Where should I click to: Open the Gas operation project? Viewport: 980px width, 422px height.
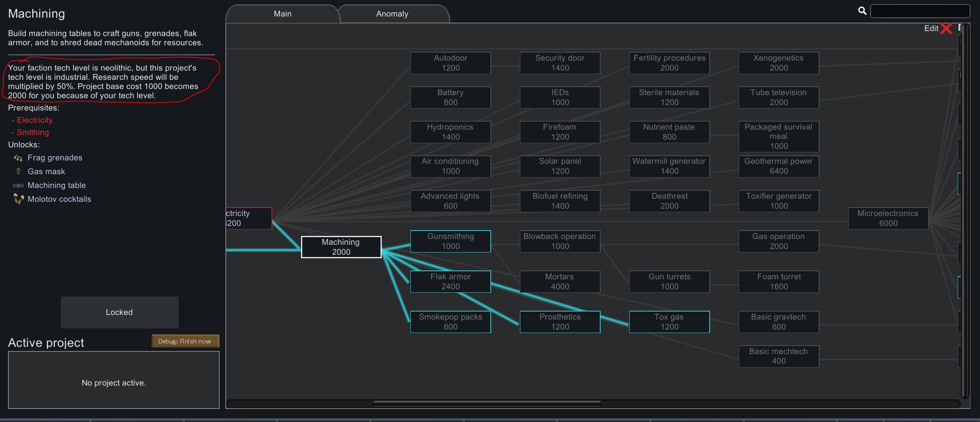pos(779,241)
